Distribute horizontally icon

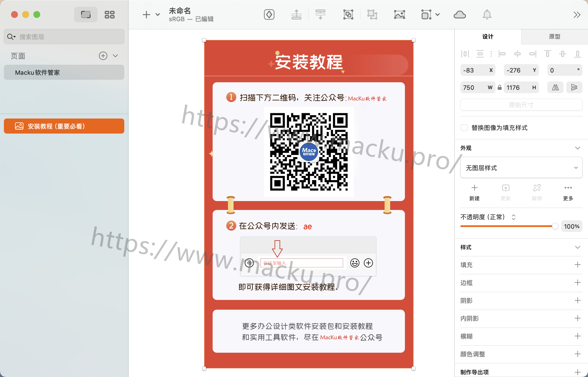pyautogui.click(x=465, y=54)
